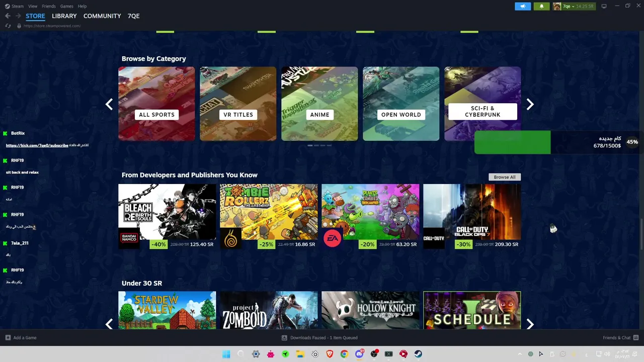Open the ANIME category
The height and width of the screenshot is (362, 644).
[319, 104]
